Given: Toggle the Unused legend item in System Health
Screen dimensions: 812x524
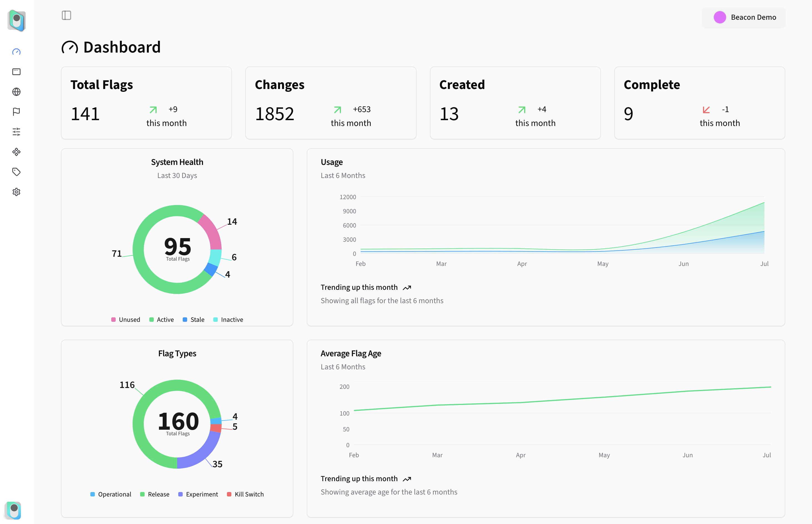Looking at the screenshot, I should (x=125, y=320).
